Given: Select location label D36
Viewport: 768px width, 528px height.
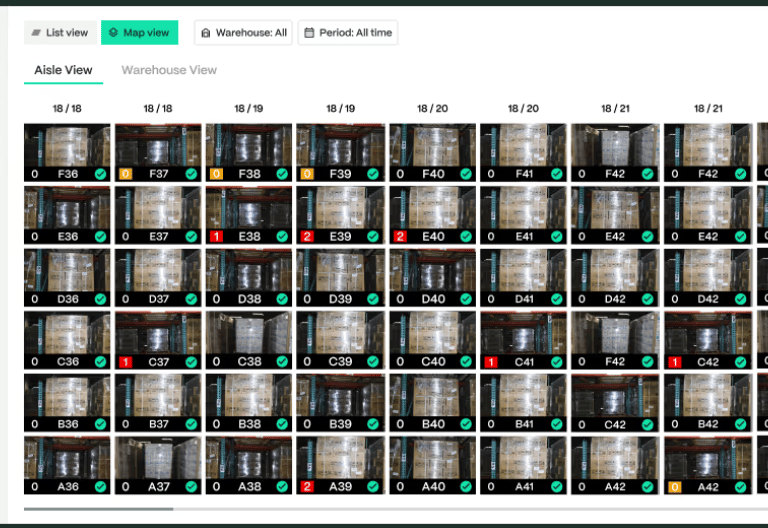Looking at the screenshot, I should [x=68, y=299].
